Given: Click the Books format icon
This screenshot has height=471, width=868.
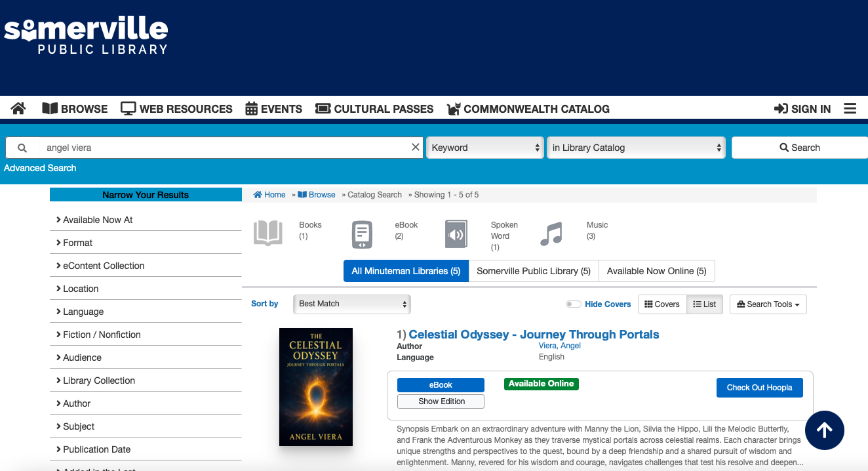Looking at the screenshot, I should click(x=268, y=234).
